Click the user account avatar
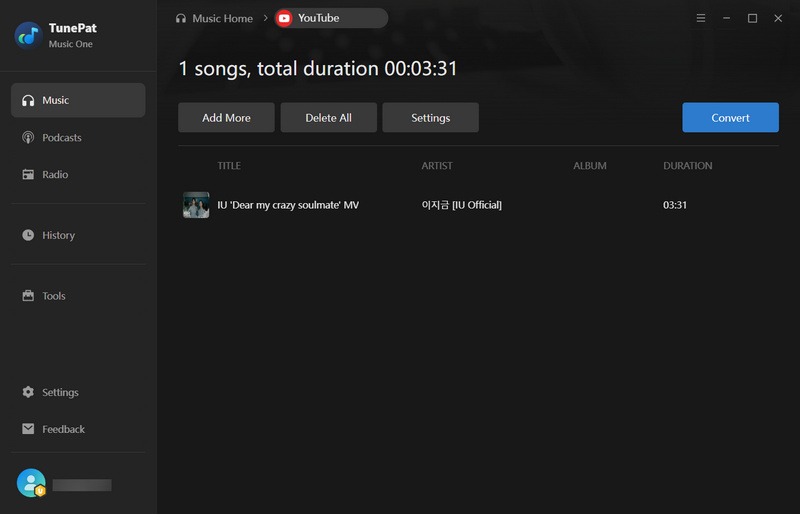This screenshot has height=514, width=800. [x=31, y=483]
